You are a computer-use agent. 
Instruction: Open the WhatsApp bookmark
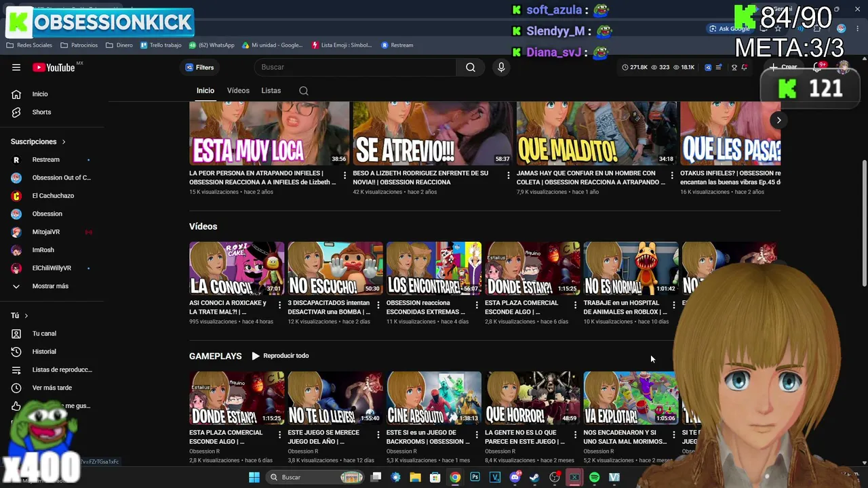click(x=212, y=45)
